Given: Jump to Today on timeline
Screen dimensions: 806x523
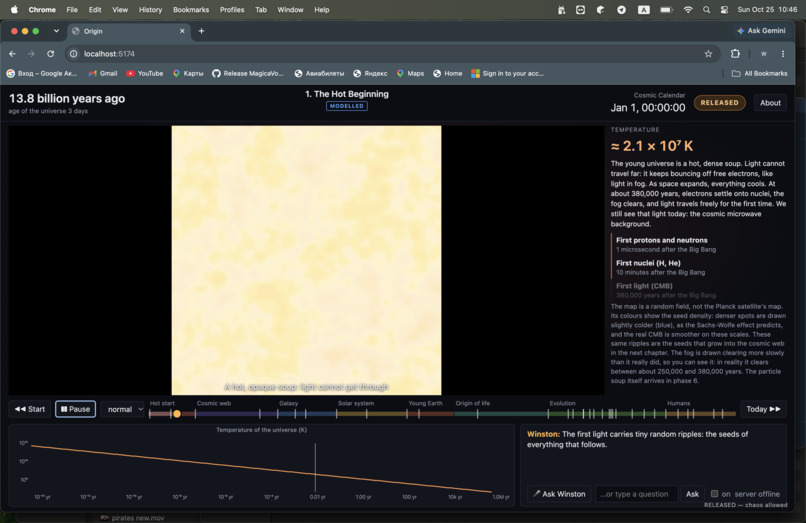Looking at the screenshot, I should point(763,409).
